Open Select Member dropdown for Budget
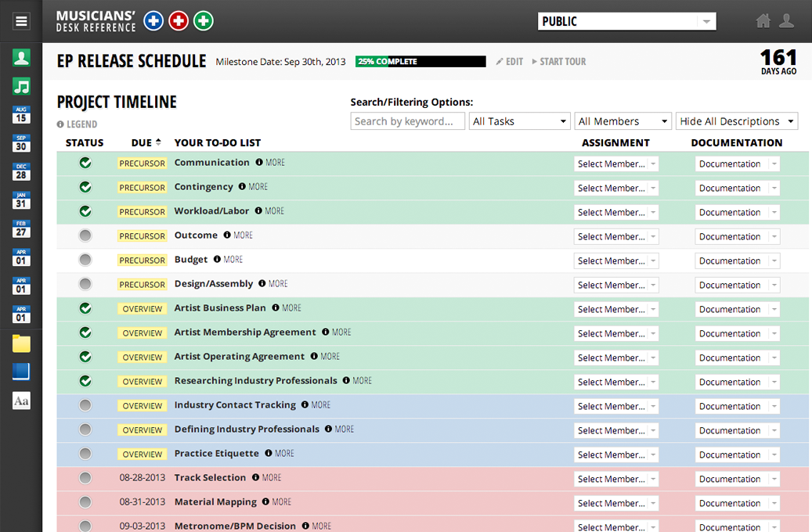 pyautogui.click(x=616, y=261)
